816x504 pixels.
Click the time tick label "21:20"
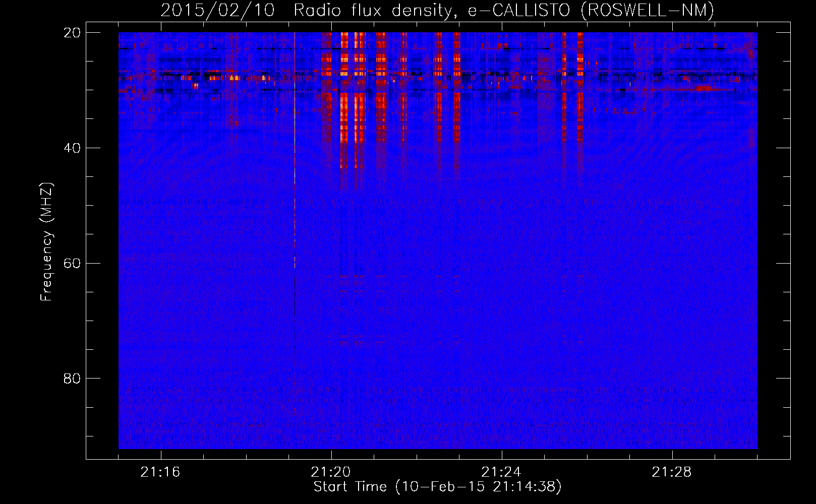pos(331,472)
